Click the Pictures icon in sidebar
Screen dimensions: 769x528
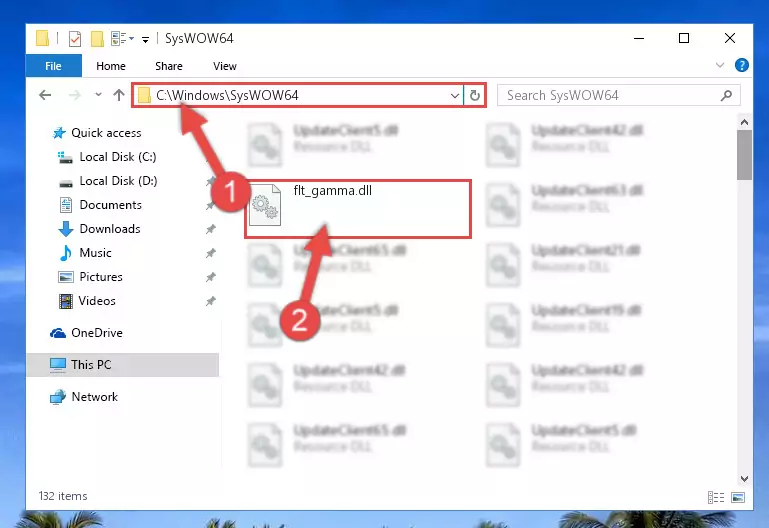(x=66, y=277)
